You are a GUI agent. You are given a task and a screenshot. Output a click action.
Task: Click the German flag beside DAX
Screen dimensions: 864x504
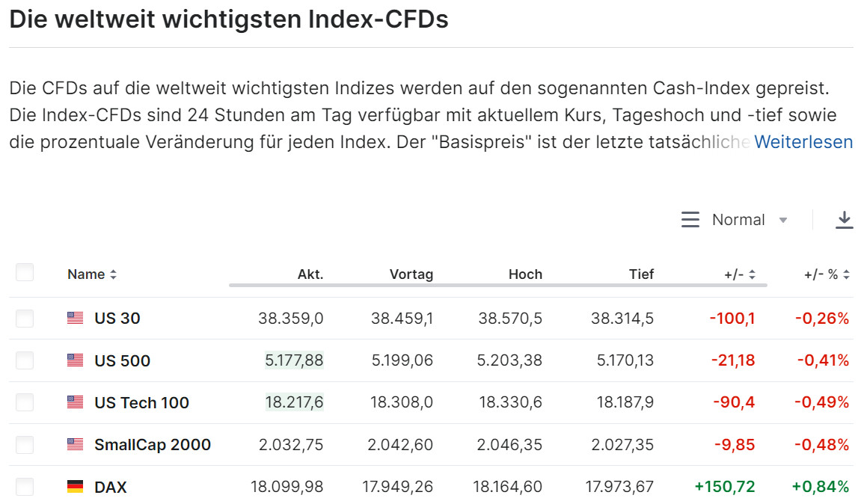pos(75,487)
